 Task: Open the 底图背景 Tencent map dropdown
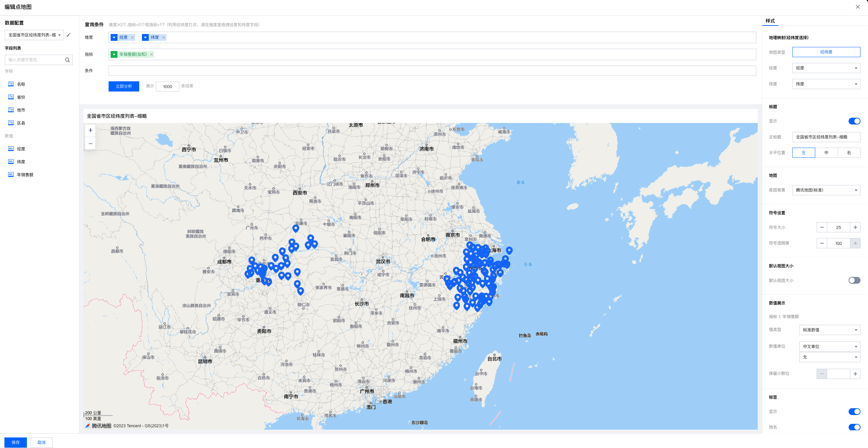[826, 190]
